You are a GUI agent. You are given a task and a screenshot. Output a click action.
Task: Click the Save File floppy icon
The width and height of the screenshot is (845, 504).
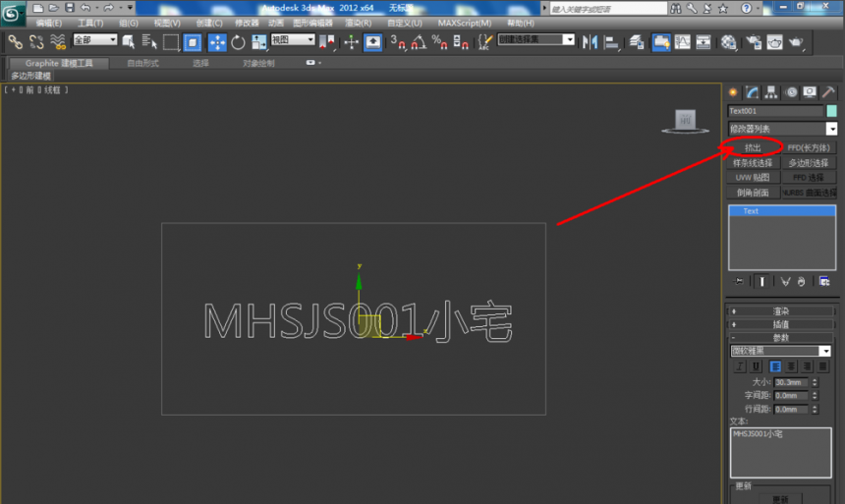[x=70, y=8]
